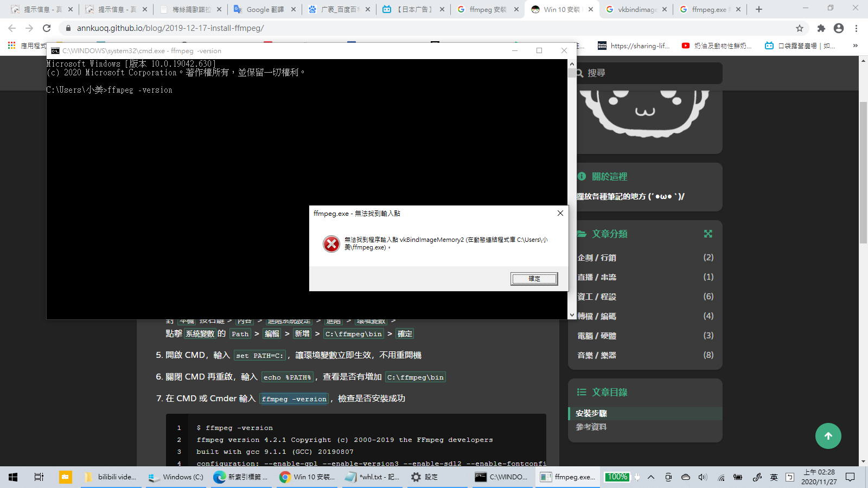868x488 pixels.
Task: Close the ffmpeg.exe error dialog
Action: [x=560, y=213]
